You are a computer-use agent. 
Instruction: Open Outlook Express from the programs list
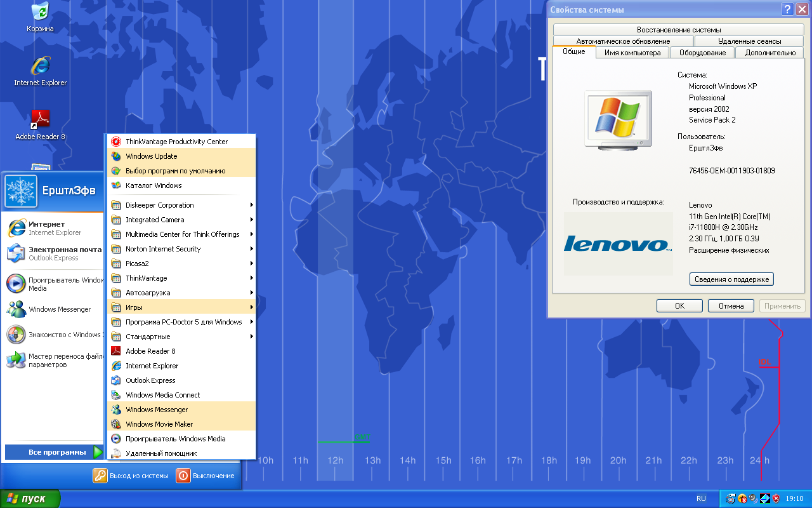click(150, 380)
